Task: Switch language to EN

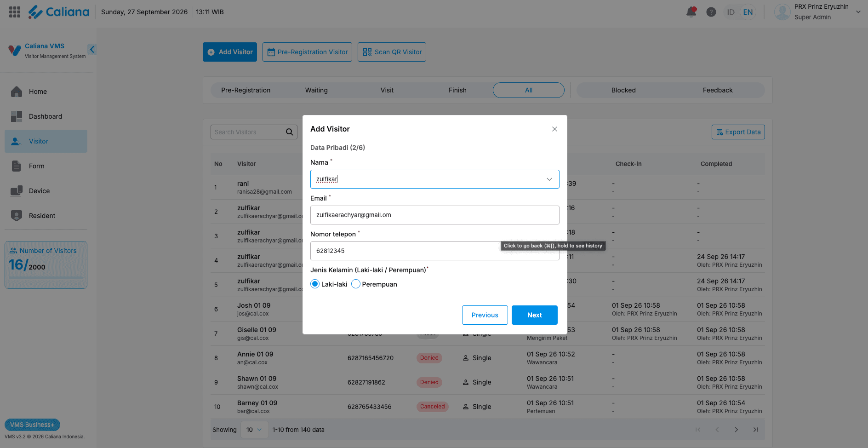Action: (x=748, y=12)
